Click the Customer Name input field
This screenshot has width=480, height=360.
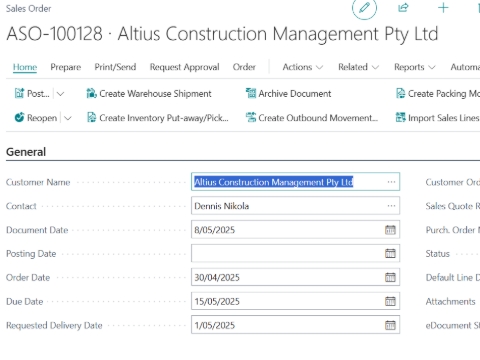[295, 182]
